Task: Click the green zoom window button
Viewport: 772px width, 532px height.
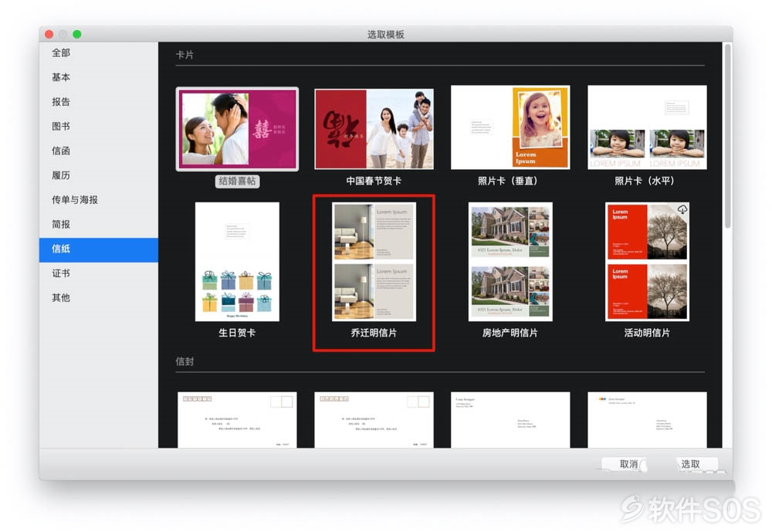Action: pyautogui.click(x=76, y=34)
